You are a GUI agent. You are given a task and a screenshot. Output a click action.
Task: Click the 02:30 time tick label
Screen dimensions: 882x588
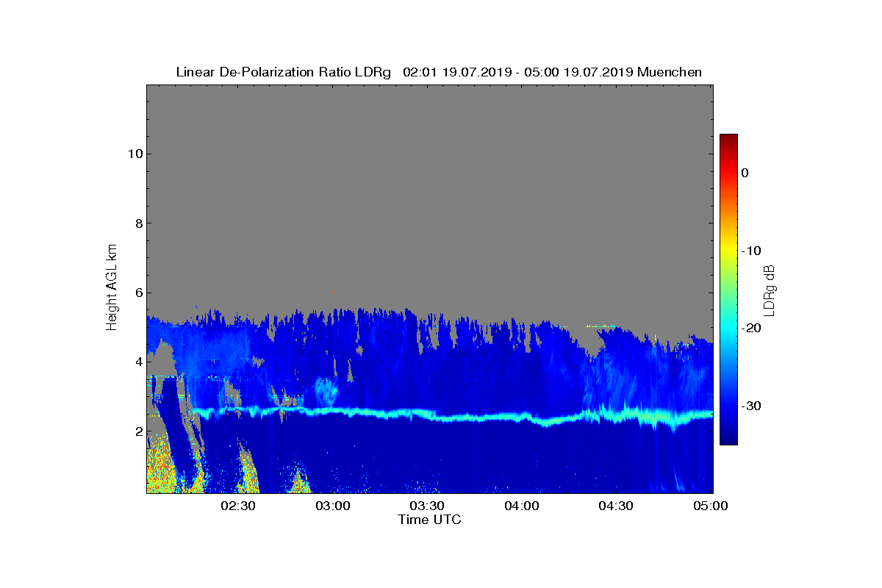click(x=238, y=506)
